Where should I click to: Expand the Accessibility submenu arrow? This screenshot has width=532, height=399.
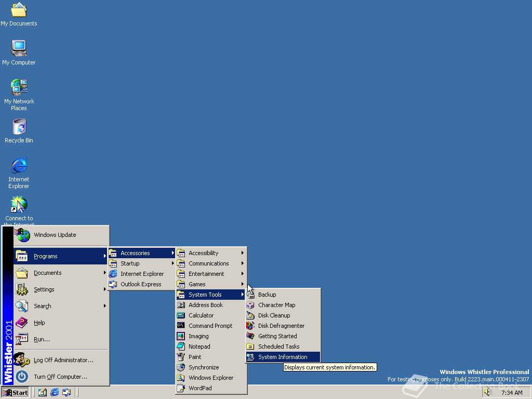point(242,253)
